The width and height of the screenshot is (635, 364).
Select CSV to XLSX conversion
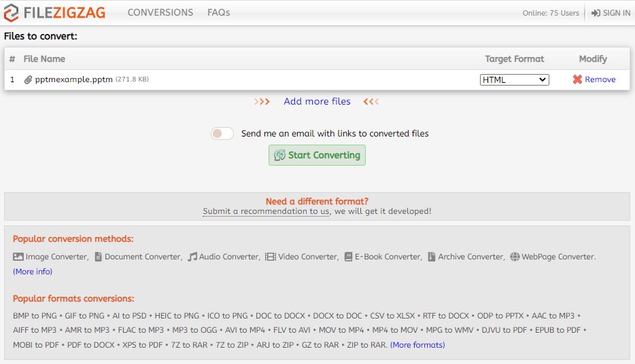tap(392, 316)
